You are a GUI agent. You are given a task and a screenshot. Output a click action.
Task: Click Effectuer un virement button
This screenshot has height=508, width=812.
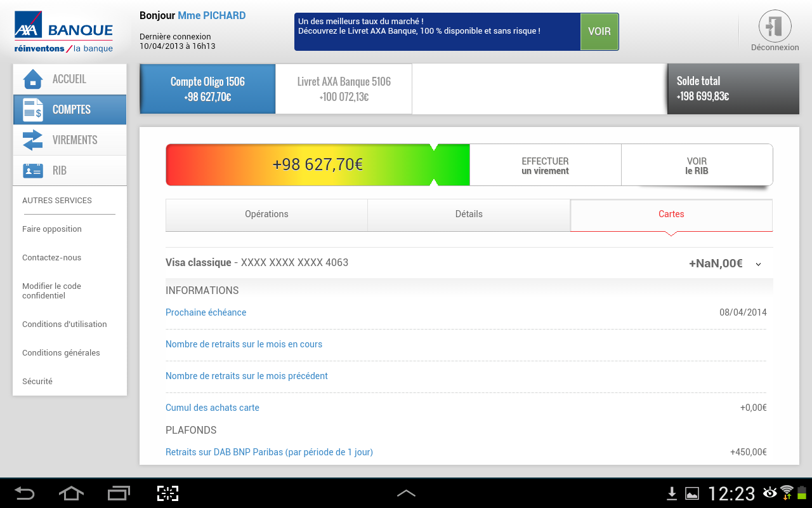point(545,166)
